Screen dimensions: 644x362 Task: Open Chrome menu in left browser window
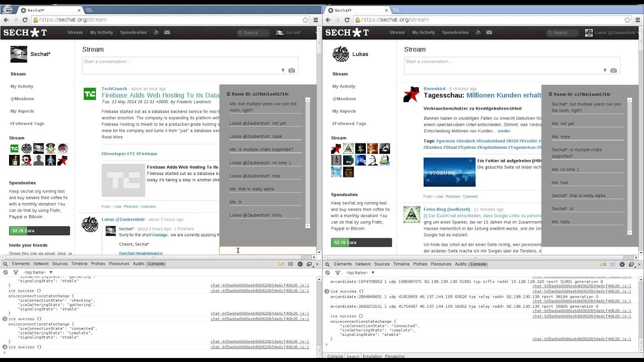[x=315, y=20]
